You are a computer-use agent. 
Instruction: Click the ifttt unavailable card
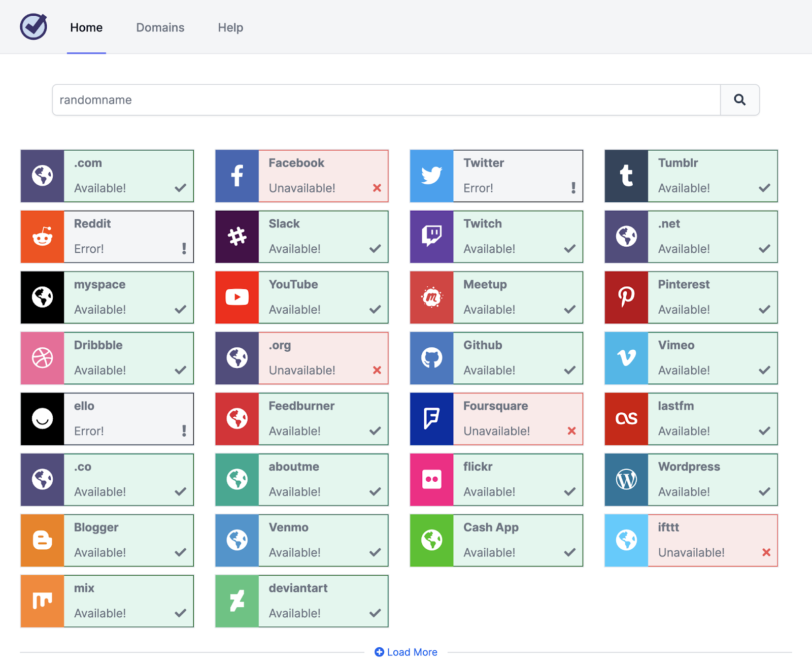(x=690, y=540)
